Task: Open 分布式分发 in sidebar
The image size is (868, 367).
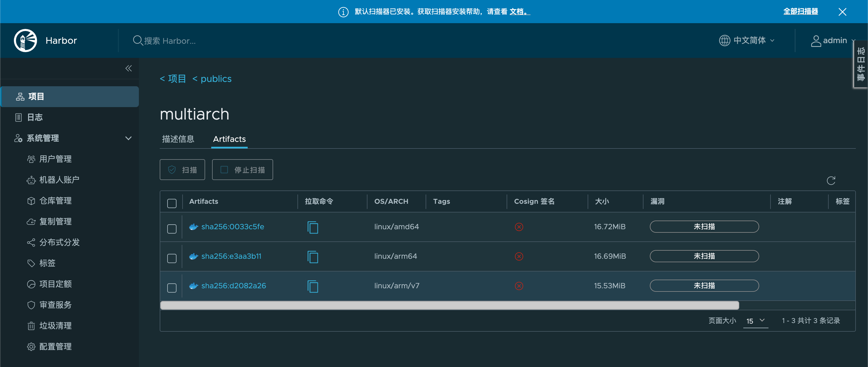Action: (59, 242)
